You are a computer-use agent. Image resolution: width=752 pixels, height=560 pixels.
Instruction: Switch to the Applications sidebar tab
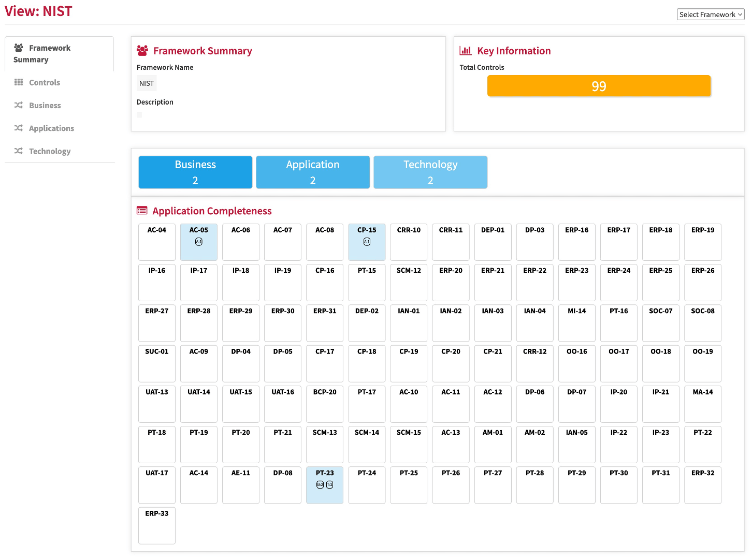coord(59,128)
